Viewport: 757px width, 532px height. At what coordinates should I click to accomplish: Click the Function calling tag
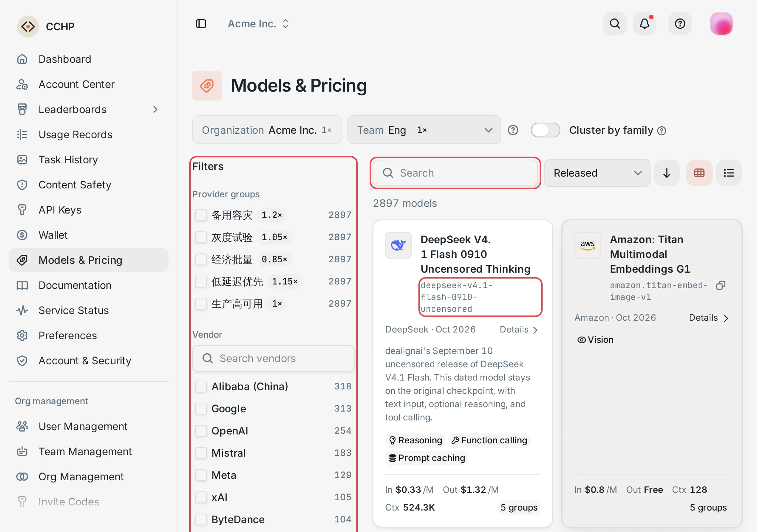(x=489, y=440)
